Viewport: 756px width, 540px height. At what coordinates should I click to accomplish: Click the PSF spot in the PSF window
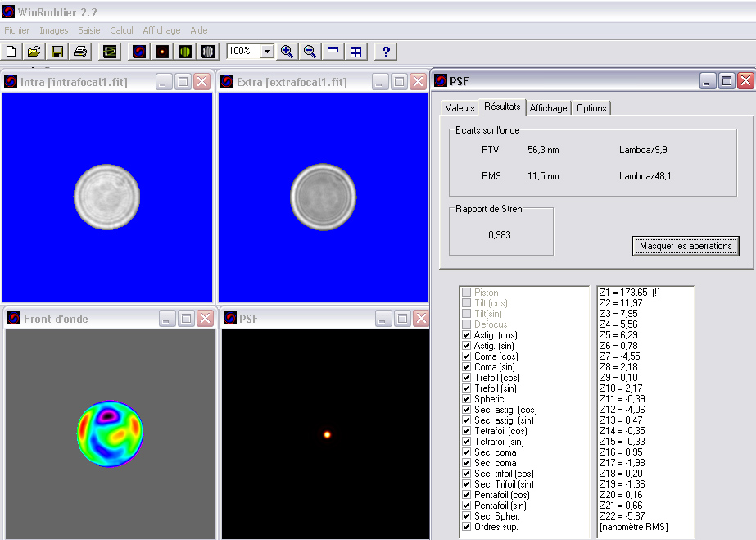327,434
